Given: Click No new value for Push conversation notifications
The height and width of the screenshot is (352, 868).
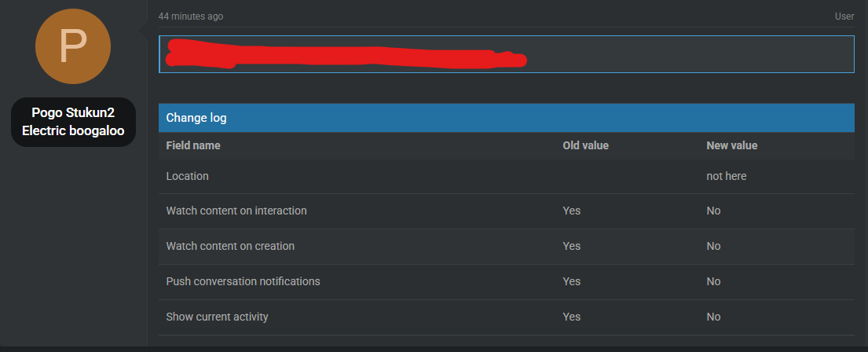Looking at the screenshot, I should click(713, 281).
